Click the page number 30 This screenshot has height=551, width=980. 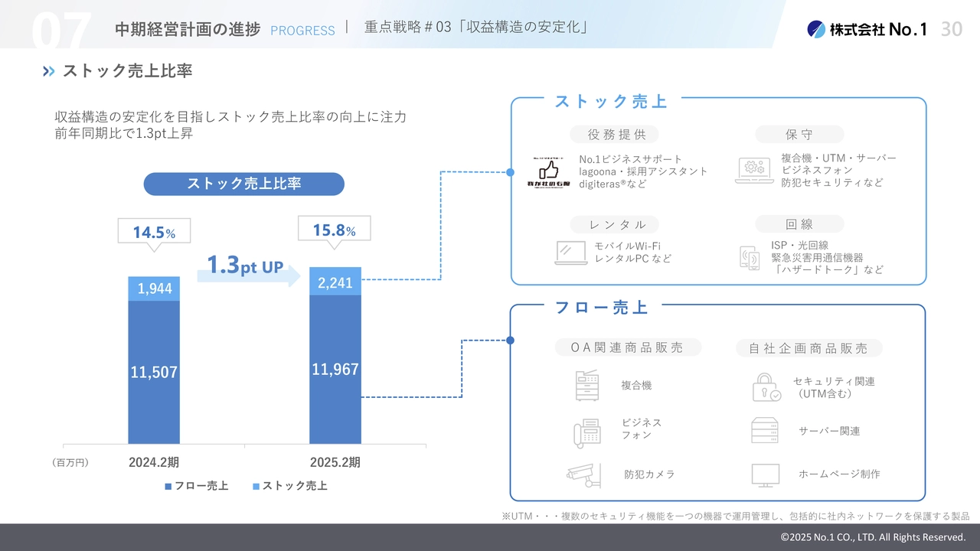[951, 29]
